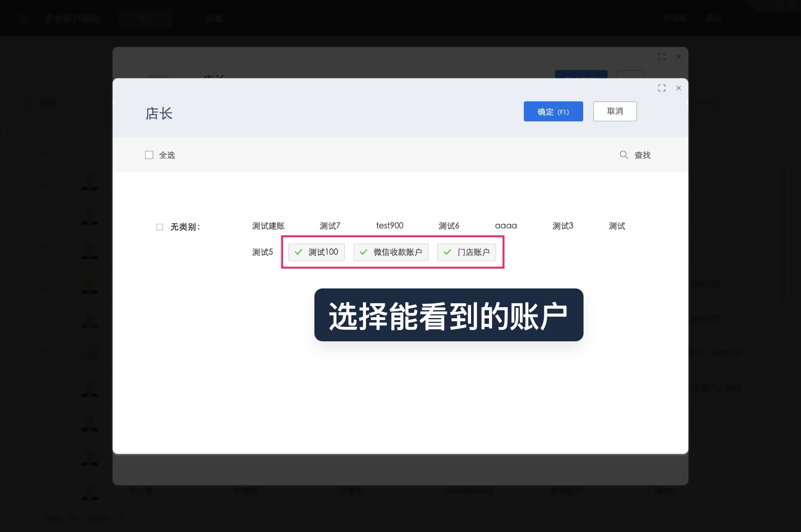The width and height of the screenshot is (801, 532).
Task: Click the green checkmark on 门店账户
Action: (x=447, y=252)
